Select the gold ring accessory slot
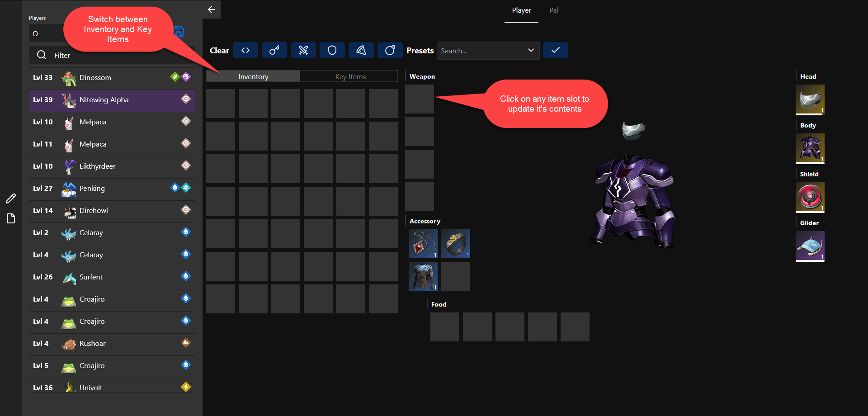Image resolution: width=868 pixels, height=416 pixels. point(456,244)
